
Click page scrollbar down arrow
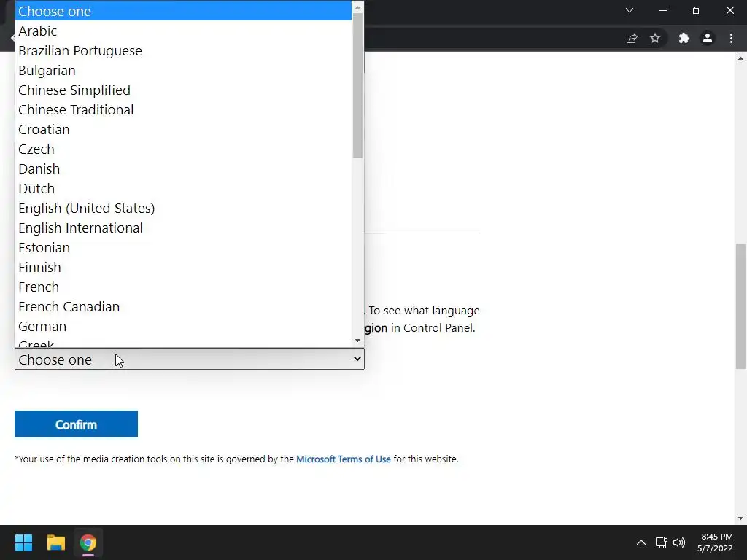pyautogui.click(x=741, y=518)
